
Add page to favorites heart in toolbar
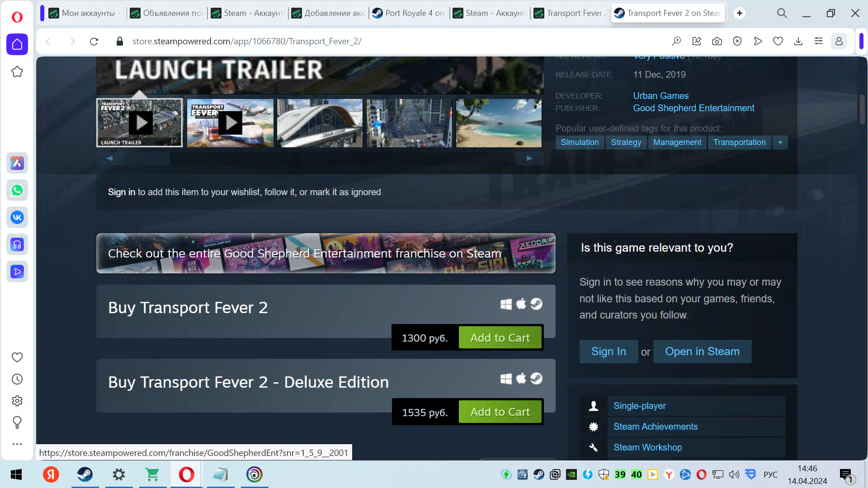point(778,42)
